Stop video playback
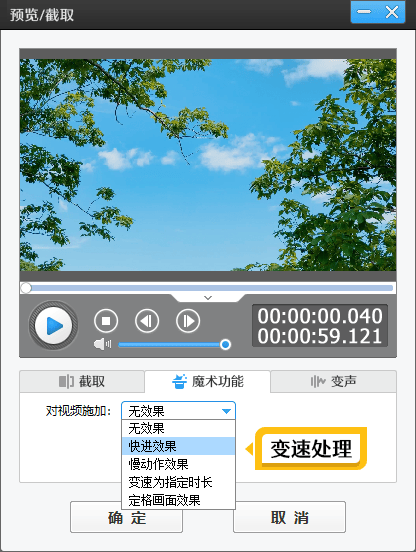The image size is (416, 552). pyautogui.click(x=106, y=321)
